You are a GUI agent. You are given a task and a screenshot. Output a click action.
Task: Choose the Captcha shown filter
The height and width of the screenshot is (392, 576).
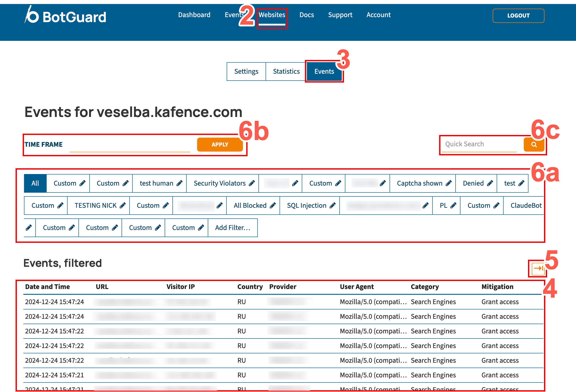coord(420,184)
